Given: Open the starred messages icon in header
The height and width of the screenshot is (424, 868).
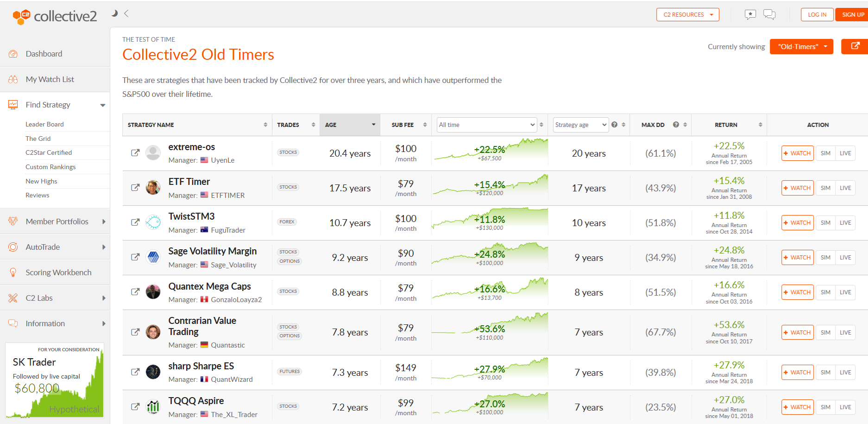Looking at the screenshot, I should pyautogui.click(x=750, y=15).
